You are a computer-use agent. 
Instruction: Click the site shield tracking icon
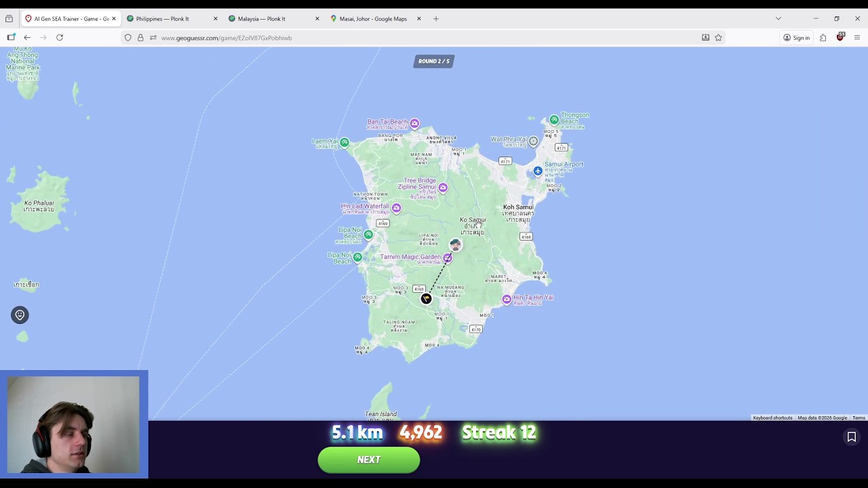[x=128, y=37]
